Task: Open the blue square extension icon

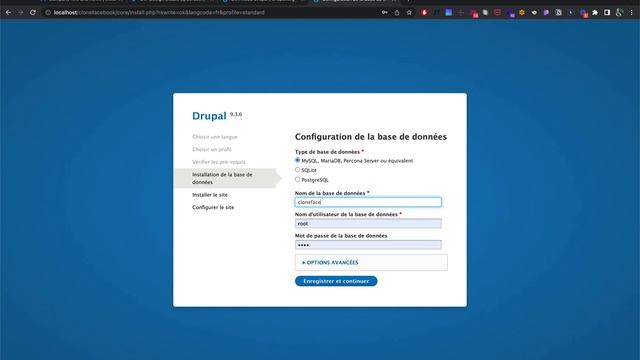Action: pos(449,13)
